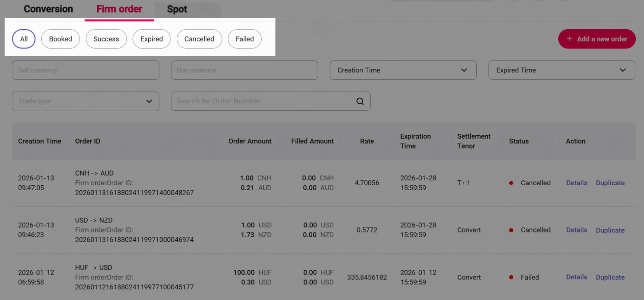Click the search magnifier icon
Image resolution: width=644 pixels, height=300 pixels.
pyautogui.click(x=360, y=101)
